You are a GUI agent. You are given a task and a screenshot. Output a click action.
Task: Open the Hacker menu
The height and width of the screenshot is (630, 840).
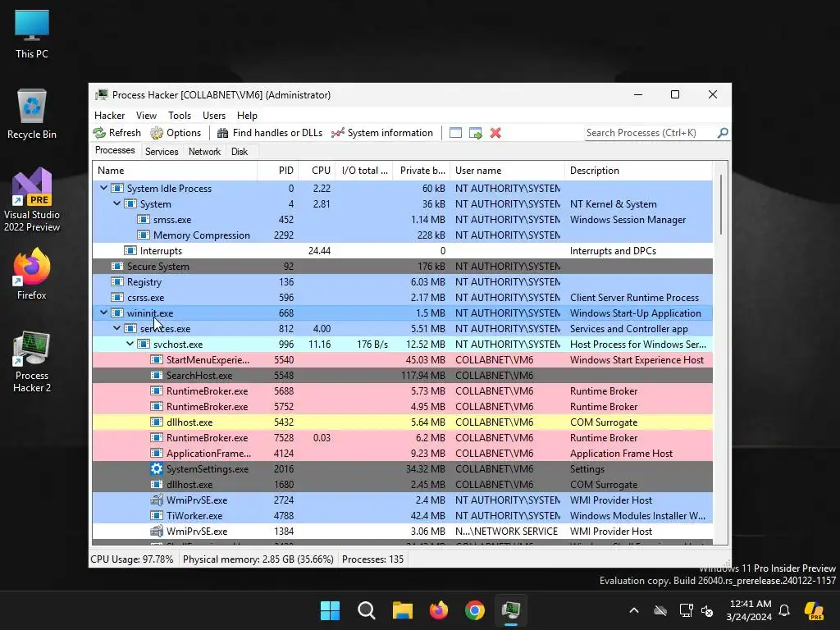109,115
